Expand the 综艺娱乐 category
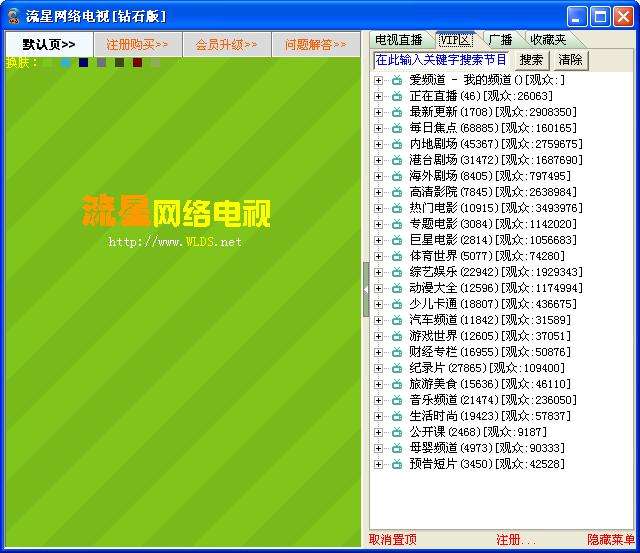Viewport: 640px width, 553px height. [x=379, y=272]
